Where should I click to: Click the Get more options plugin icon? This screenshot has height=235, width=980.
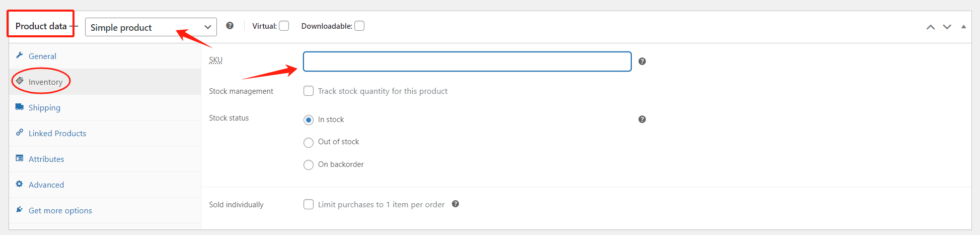(x=20, y=210)
